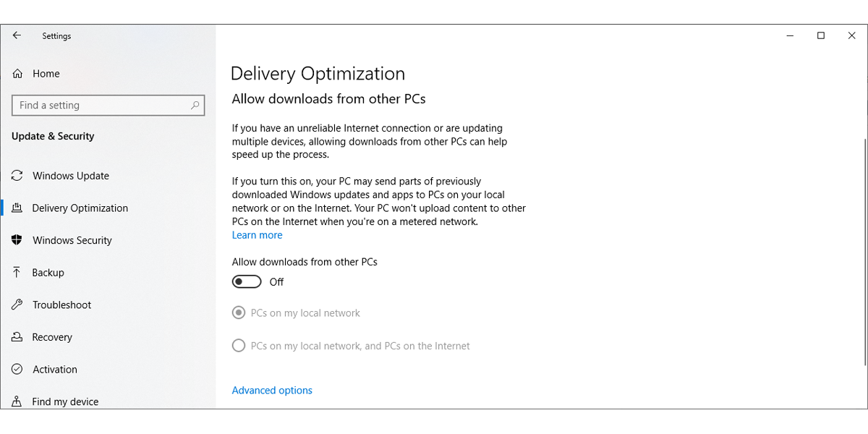Click the Delivery Optimization sidebar icon
Image resolution: width=868 pixels, height=434 pixels.
17,208
